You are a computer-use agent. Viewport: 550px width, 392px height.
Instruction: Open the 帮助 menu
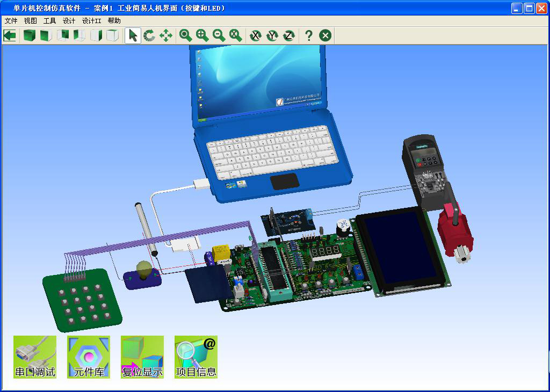tap(114, 21)
